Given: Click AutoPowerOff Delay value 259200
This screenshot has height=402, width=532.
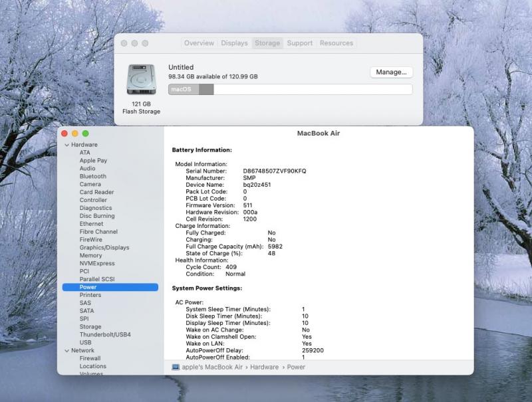Looking at the screenshot, I should pyautogui.click(x=313, y=350).
